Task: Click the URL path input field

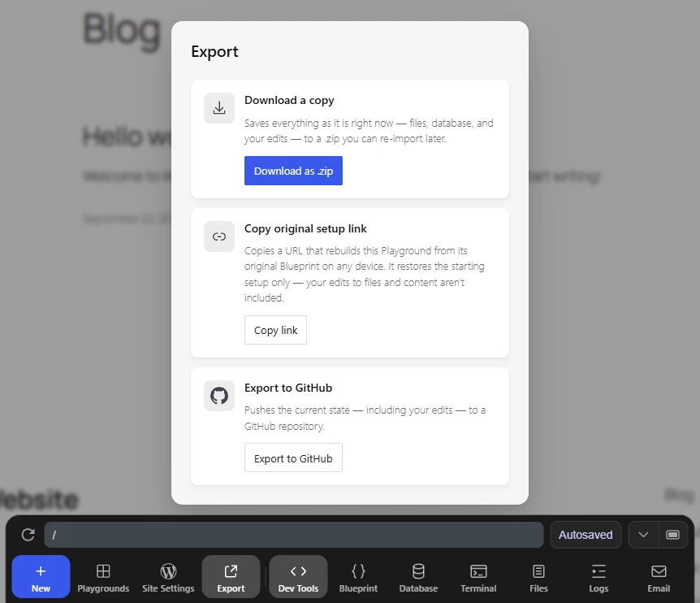Action: [x=294, y=535]
